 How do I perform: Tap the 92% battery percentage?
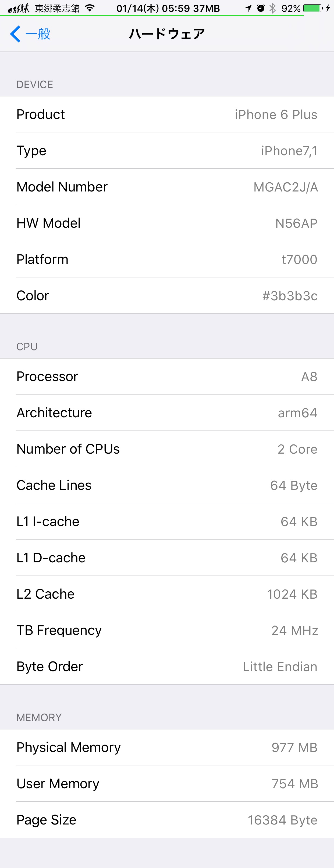(291, 8)
